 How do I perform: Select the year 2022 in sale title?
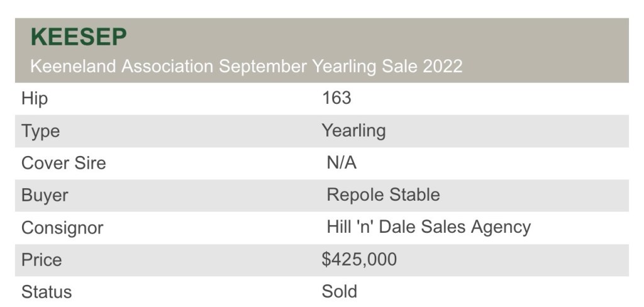click(441, 65)
